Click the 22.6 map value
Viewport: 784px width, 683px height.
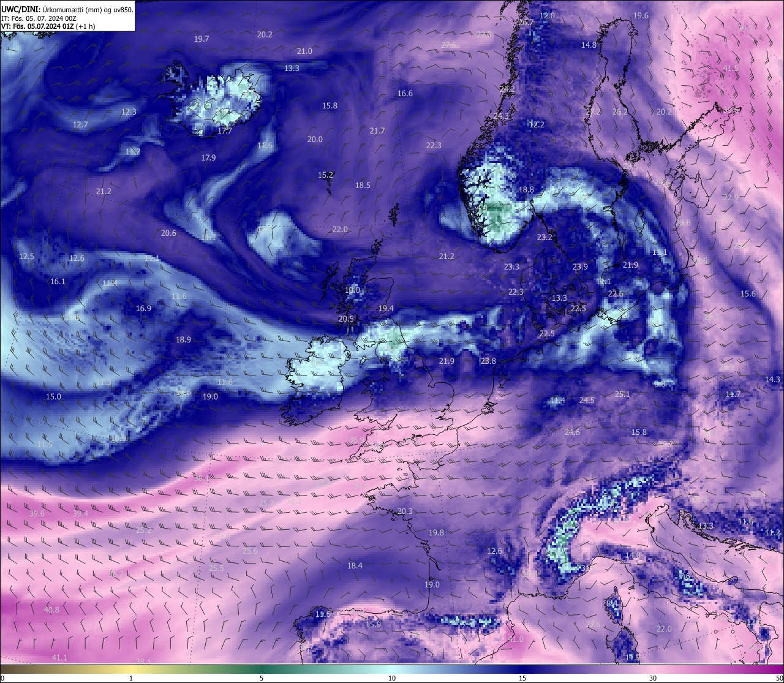point(616,293)
